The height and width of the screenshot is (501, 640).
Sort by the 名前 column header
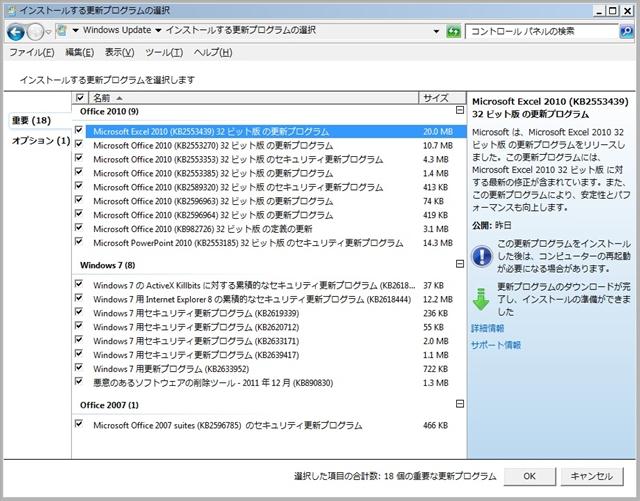point(253,98)
